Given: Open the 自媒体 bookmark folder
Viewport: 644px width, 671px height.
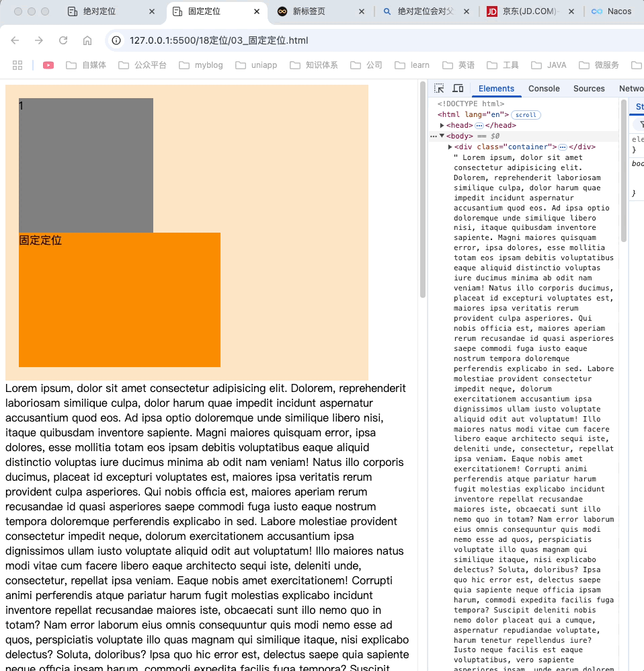Looking at the screenshot, I should [x=86, y=65].
